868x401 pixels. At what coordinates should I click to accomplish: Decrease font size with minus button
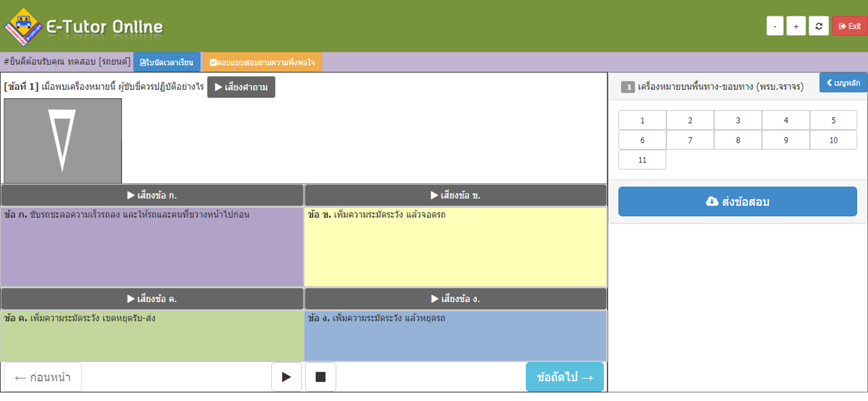[775, 26]
